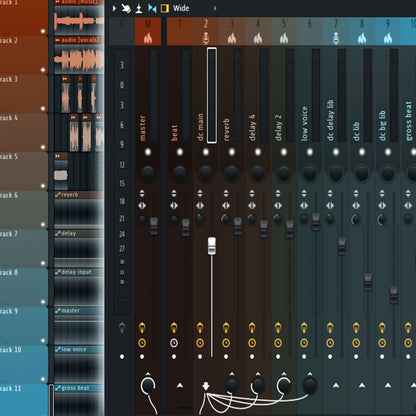Viewport: 416px width, 416px height.
Task: Mute the dc lib mixer track
Action: (x=362, y=152)
